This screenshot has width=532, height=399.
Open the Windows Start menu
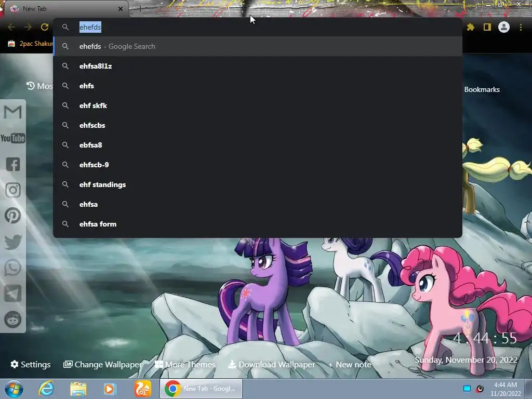coord(14,389)
